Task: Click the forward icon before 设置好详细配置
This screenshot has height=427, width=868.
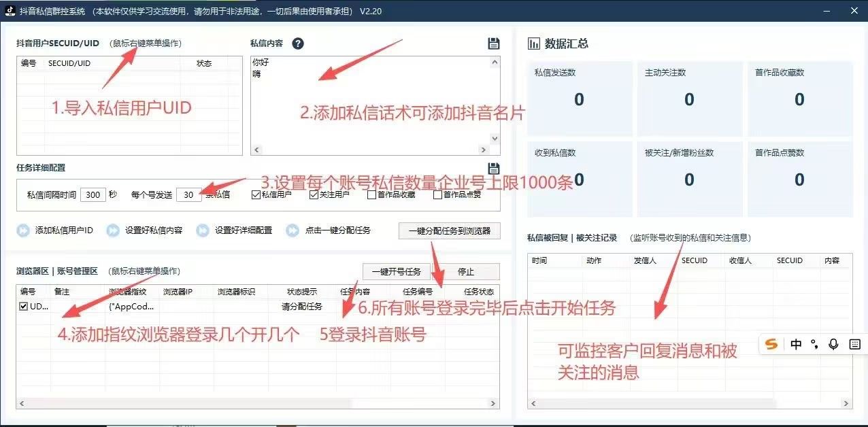Action: [203, 230]
